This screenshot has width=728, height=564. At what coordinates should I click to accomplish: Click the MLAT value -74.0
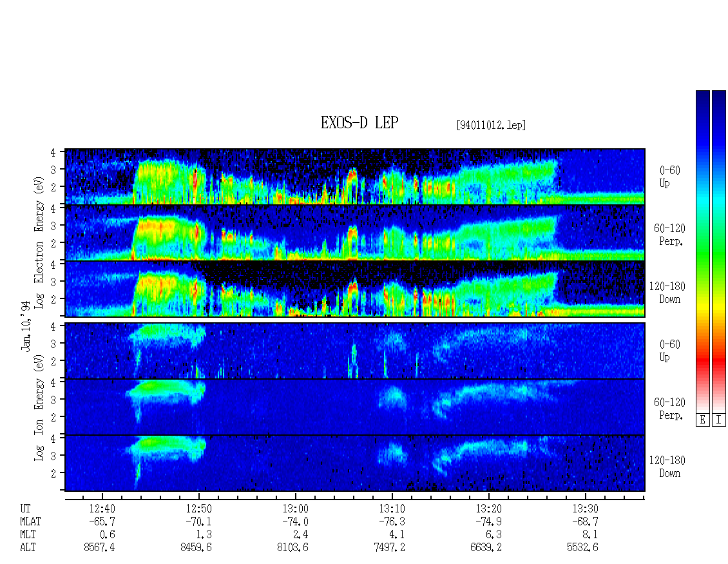(295, 521)
